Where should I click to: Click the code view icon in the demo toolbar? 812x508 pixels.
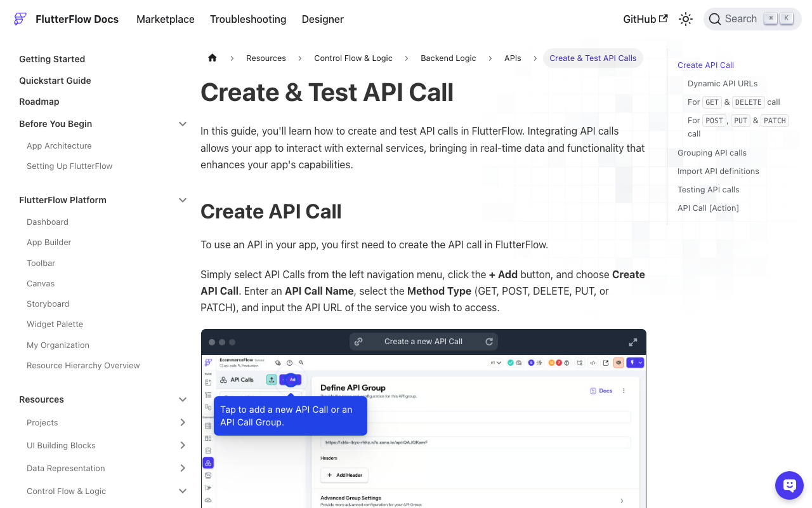(593, 363)
